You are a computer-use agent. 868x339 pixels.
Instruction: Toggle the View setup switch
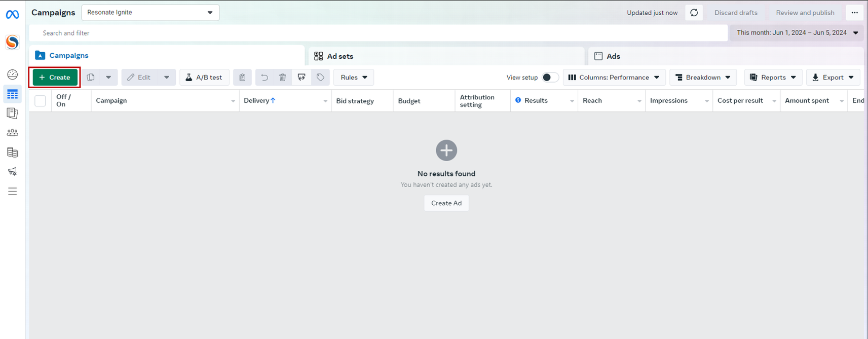pyautogui.click(x=550, y=78)
